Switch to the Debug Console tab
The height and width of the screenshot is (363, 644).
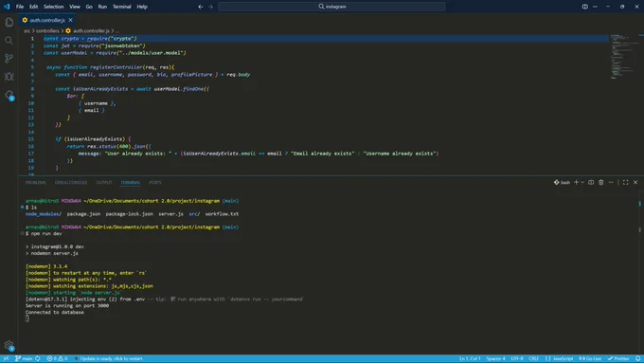71,183
